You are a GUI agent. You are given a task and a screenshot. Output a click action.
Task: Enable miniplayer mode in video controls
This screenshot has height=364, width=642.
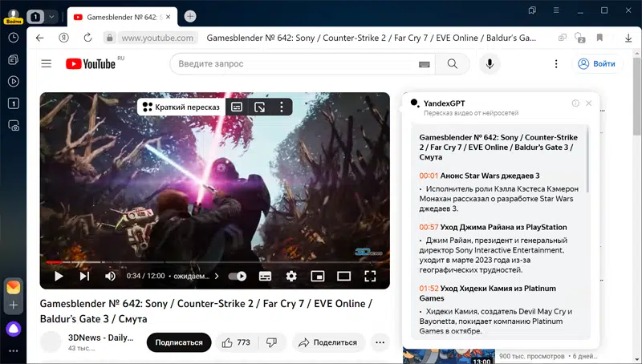tap(317, 276)
